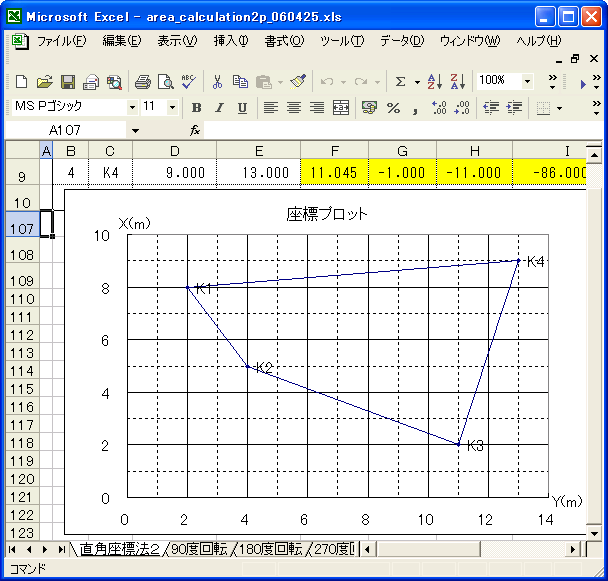Open the AutoSum dropdown arrow
The image size is (608, 581).
click(417, 82)
